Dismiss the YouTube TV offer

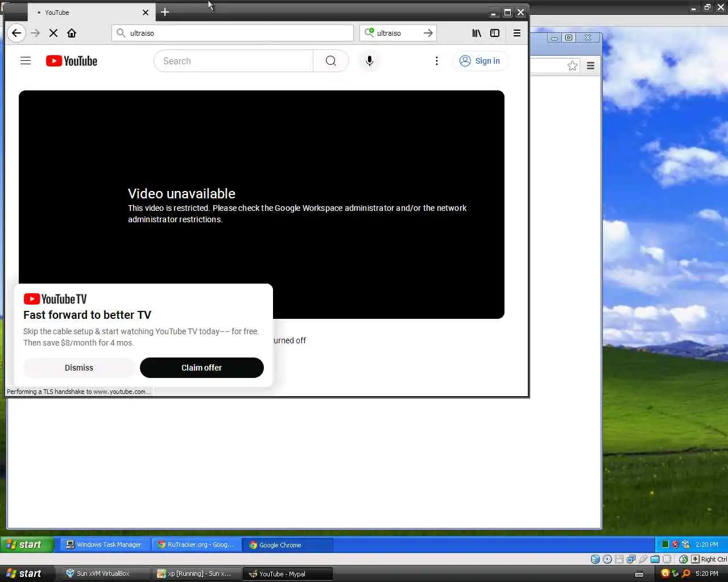(79, 368)
